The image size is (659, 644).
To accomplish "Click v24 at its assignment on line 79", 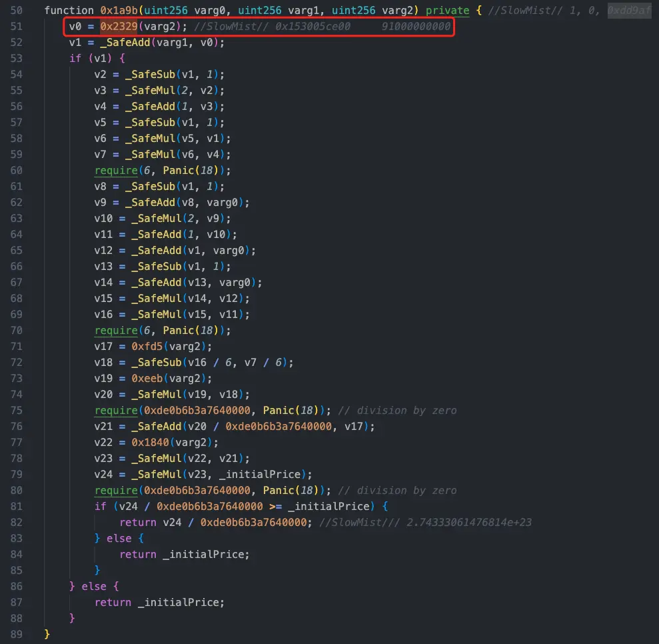I will 103,474.
